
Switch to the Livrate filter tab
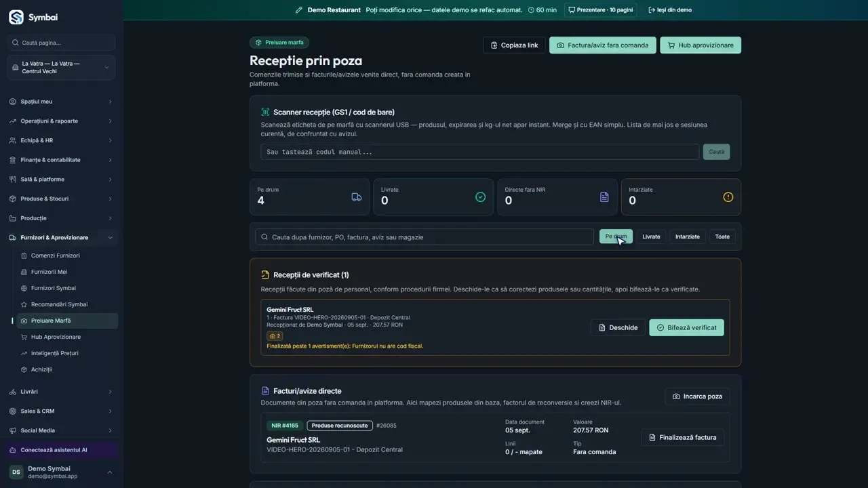[x=651, y=237]
